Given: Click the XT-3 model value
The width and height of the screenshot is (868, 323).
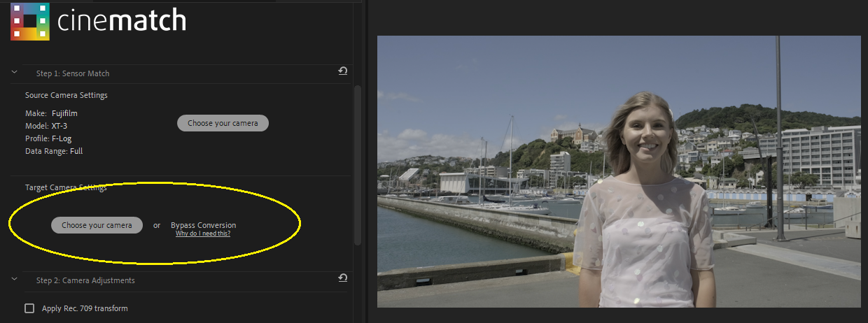Looking at the screenshot, I should click(61, 126).
